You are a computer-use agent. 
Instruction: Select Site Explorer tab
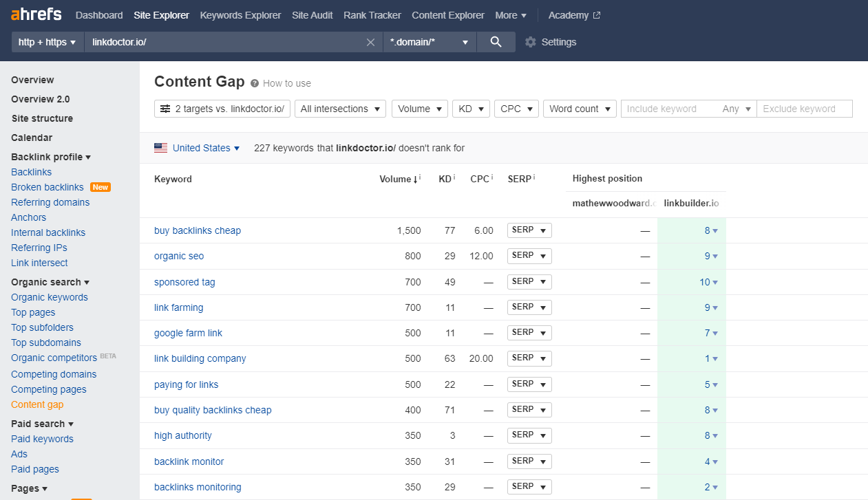162,15
